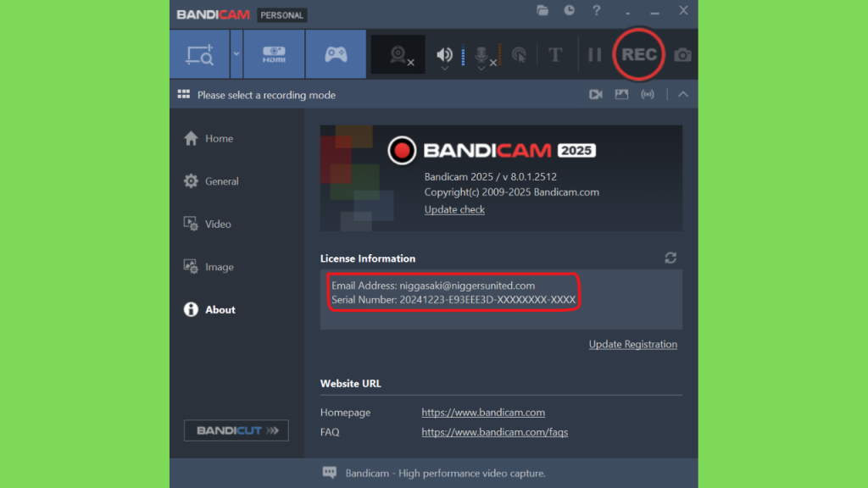Select the About tab
The width and height of the screenshot is (868, 488).
(x=209, y=309)
